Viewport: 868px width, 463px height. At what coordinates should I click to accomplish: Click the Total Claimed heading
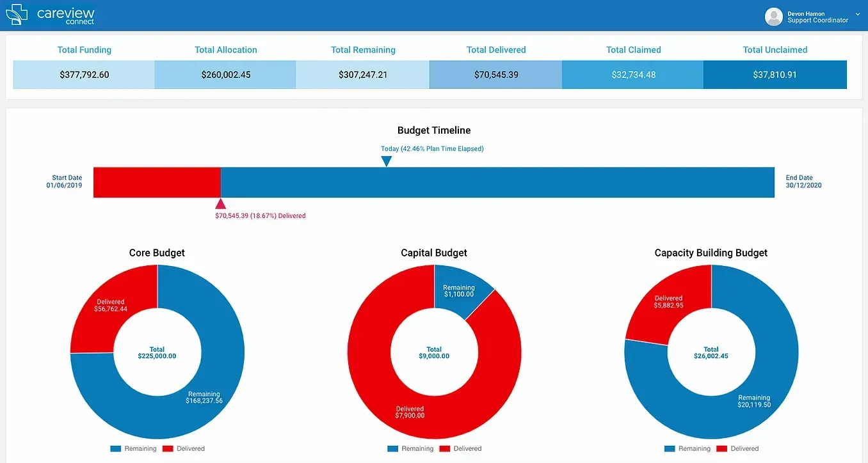pos(634,50)
